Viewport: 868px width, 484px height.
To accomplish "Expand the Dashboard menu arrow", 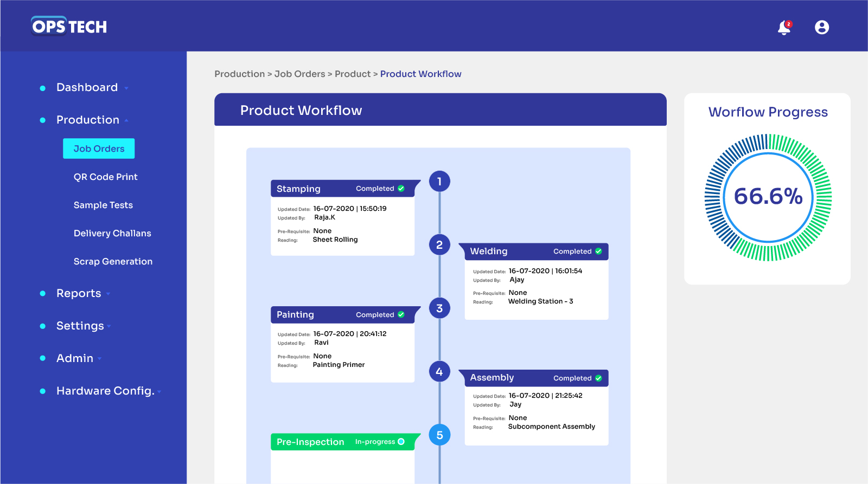I will (126, 88).
